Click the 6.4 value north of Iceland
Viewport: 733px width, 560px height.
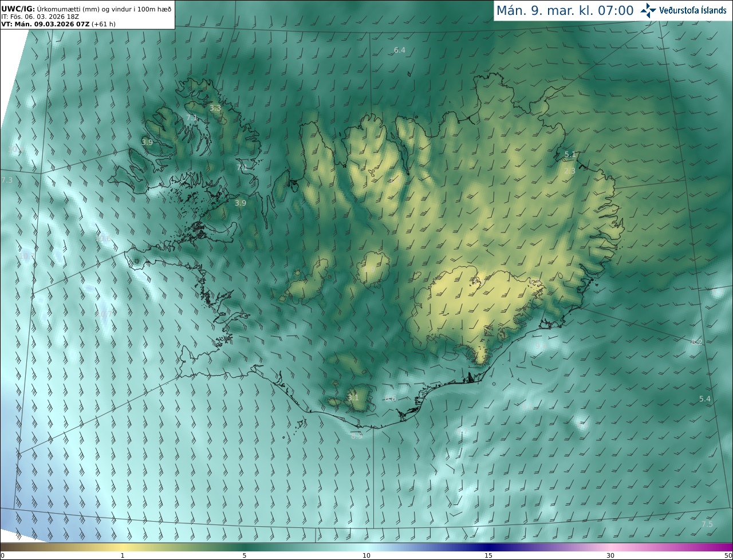[399, 50]
